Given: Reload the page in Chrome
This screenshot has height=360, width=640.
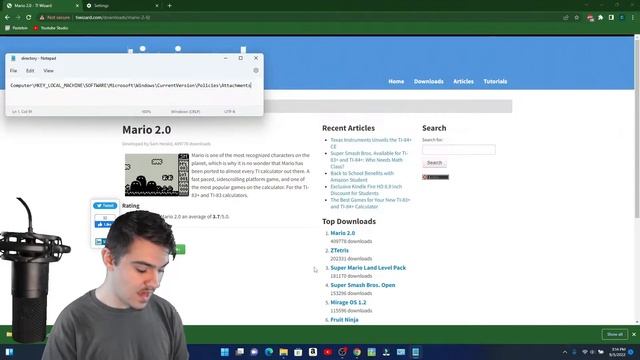Looking at the screenshot, I should [29, 18].
